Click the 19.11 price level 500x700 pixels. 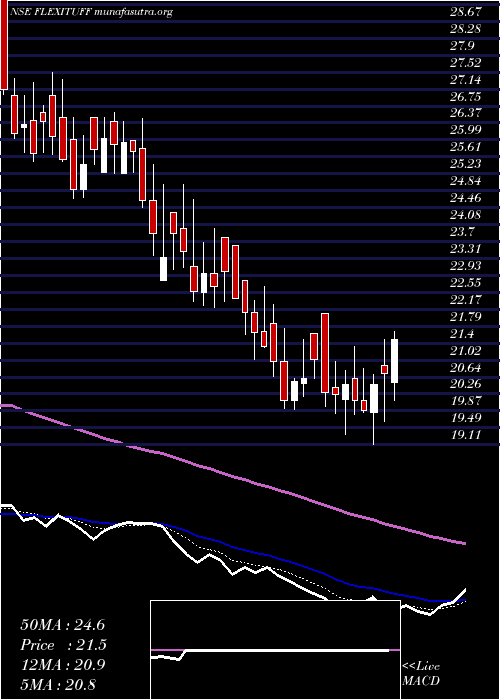pyautogui.click(x=466, y=434)
